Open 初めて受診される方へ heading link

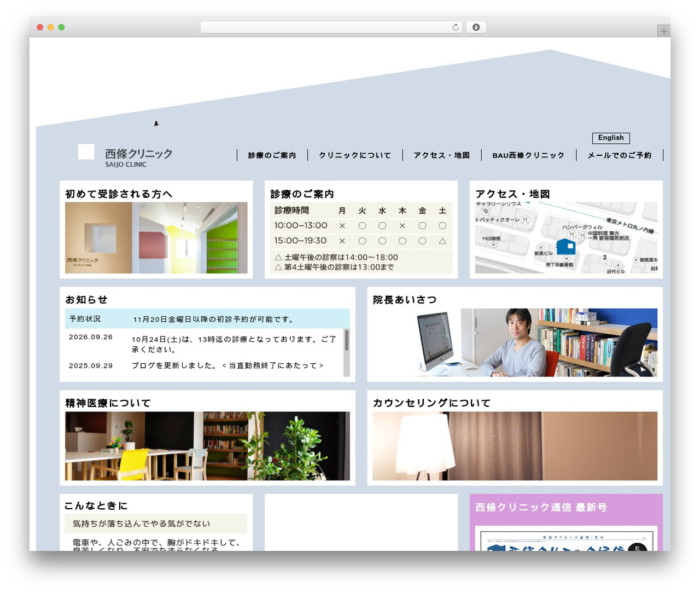click(119, 194)
